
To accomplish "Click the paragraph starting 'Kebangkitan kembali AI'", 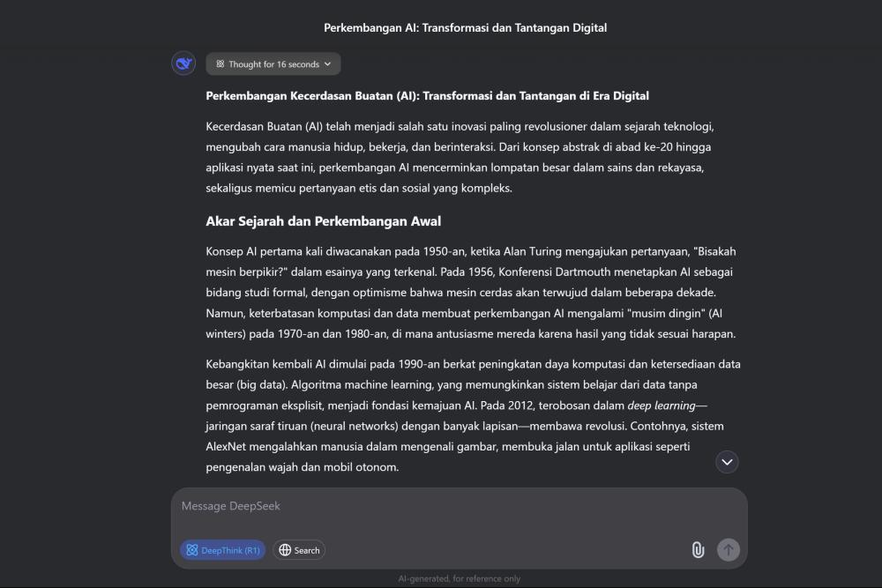I will coord(473,415).
